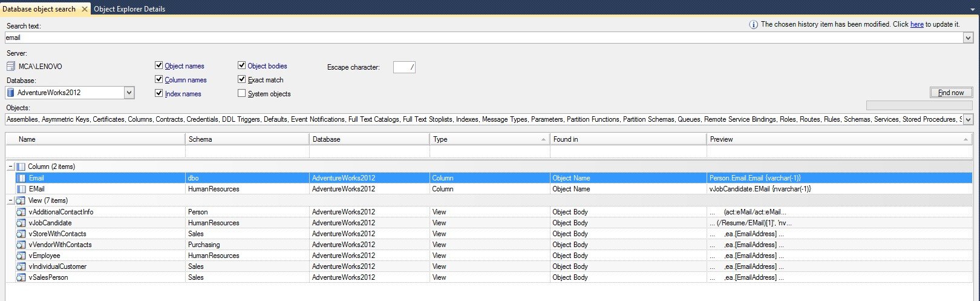Select the Email column row in dbo
Image resolution: width=980 pixels, height=301 pixels.
[x=494, y=178]
